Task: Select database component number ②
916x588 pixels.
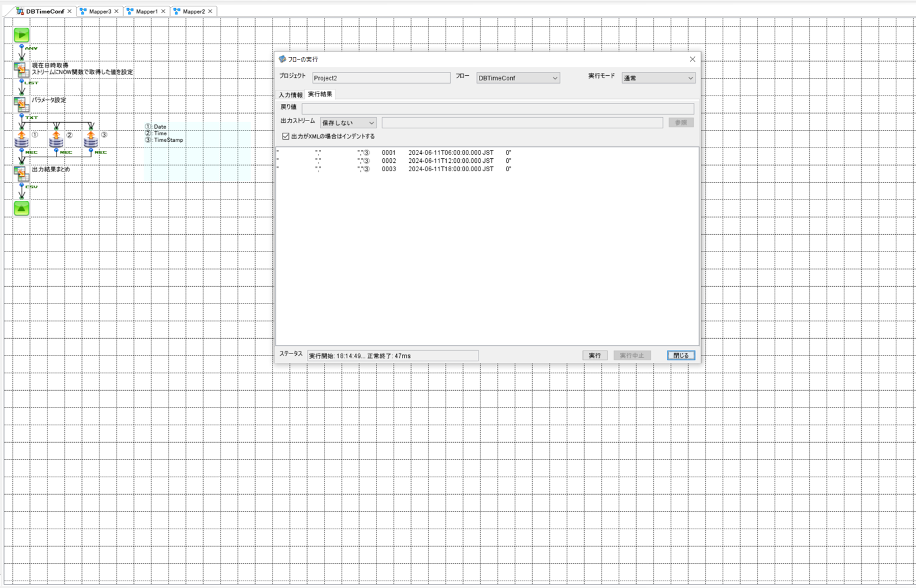Action: coord(56,139)
